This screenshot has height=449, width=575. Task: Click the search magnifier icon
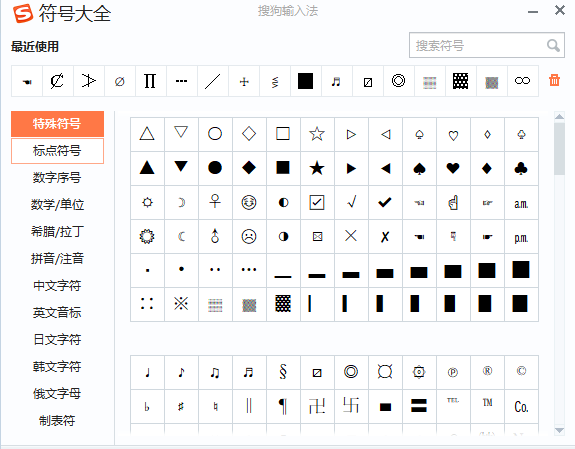tap(553, 45)
